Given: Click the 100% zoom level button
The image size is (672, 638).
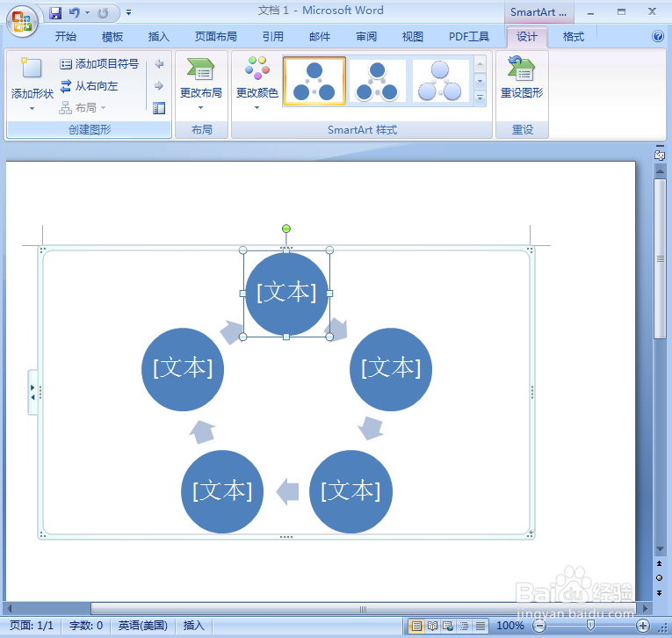Looking at the screenshot, I should click(x=510, y=626).
